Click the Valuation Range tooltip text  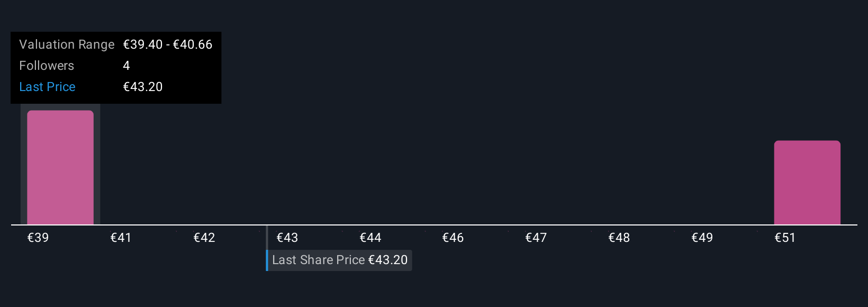pos(67,44)
